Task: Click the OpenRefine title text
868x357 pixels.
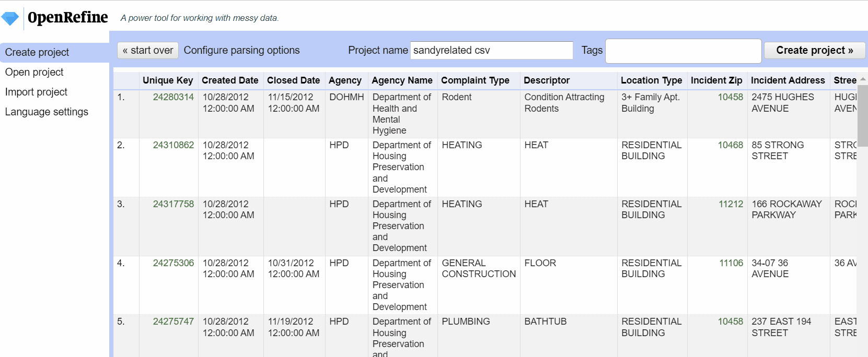Action: (67, 17)
